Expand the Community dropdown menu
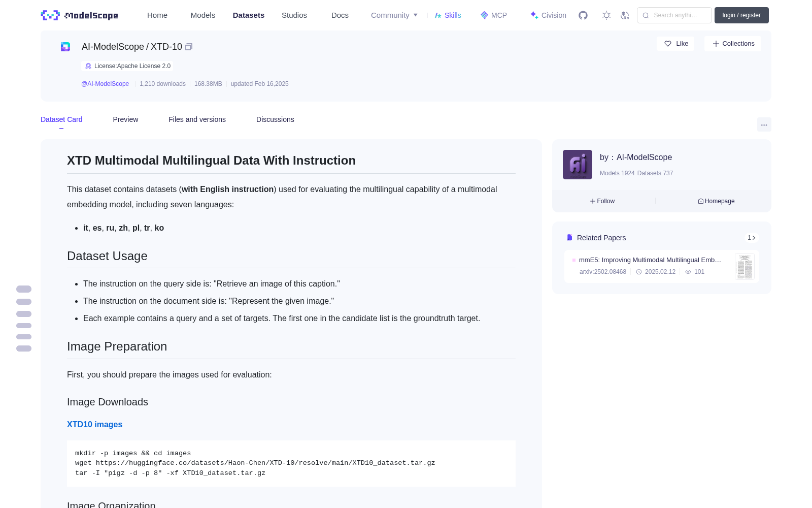 pyautogui.click(x=394, y=15)
